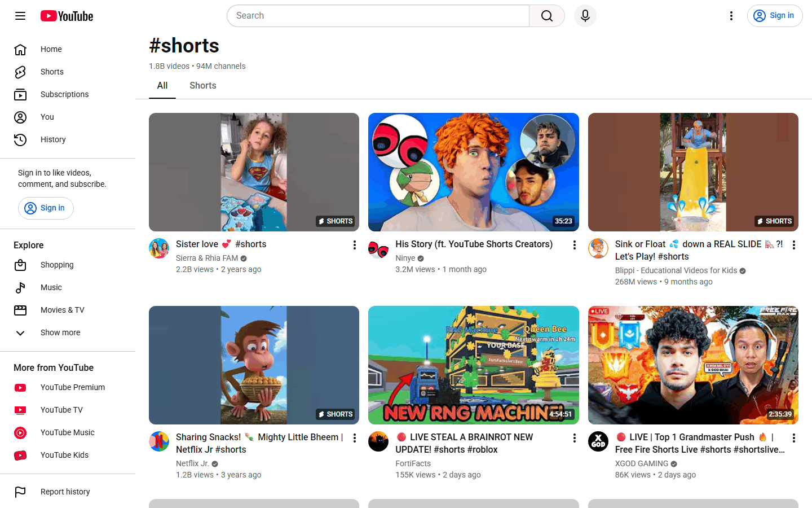Screen dimensions: 812x508
Task: Click title 'LIVE | Top 1 Grandmaster Push'
Action: click(700, 444)
